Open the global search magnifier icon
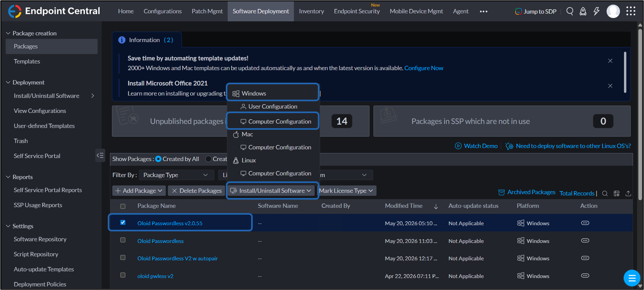 click(570, 11)
